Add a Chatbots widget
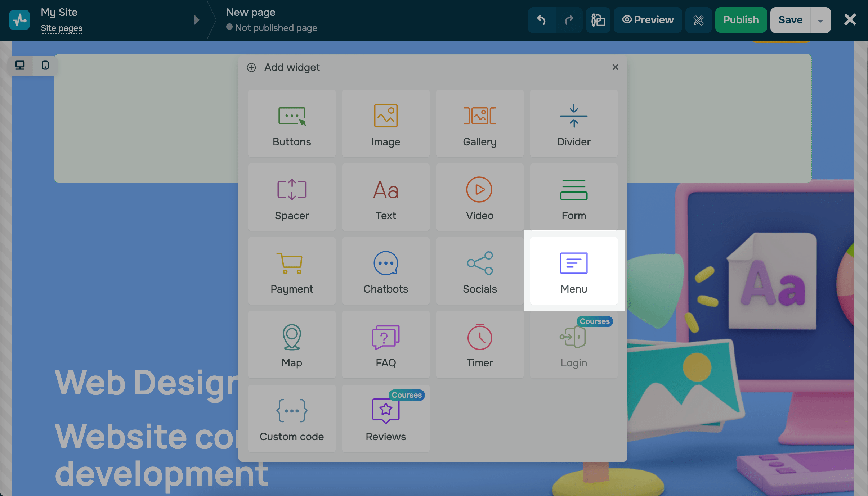 (385, 271)
